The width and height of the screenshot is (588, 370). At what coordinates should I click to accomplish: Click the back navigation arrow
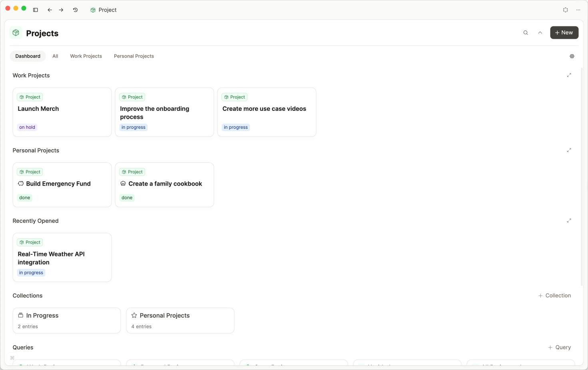tap(50, 10)
